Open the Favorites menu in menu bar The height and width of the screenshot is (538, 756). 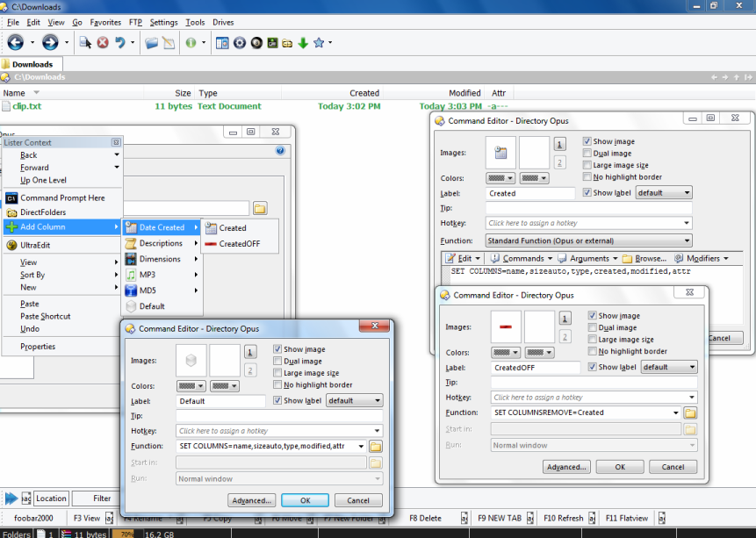click(105, 22)
